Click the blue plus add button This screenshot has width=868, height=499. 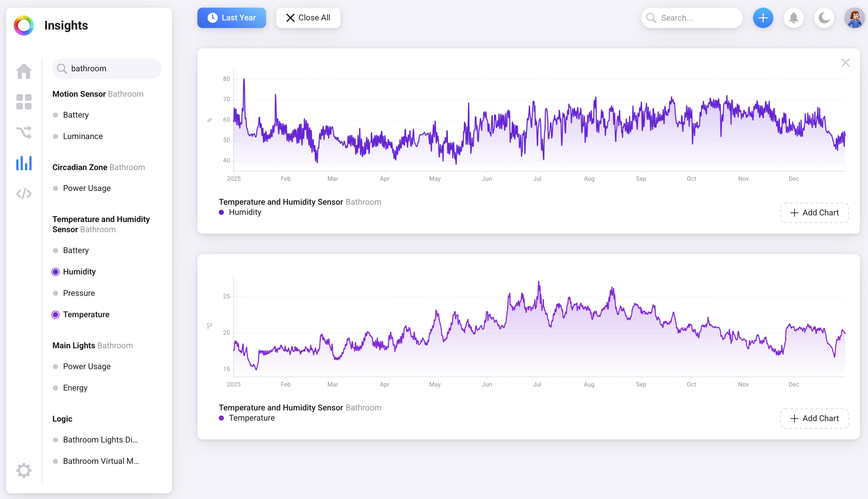click(x=762, y=18)
